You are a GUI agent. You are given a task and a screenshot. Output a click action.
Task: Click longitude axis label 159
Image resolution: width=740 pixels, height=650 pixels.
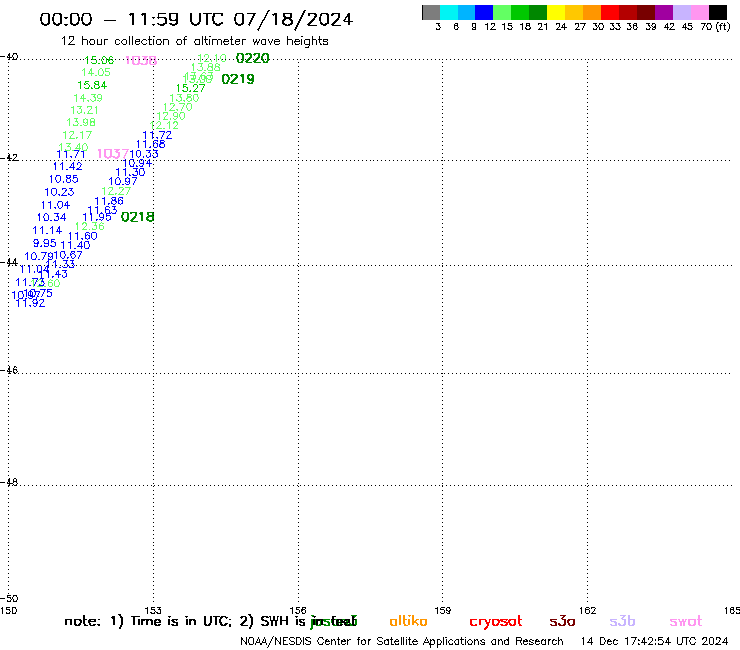443,610
